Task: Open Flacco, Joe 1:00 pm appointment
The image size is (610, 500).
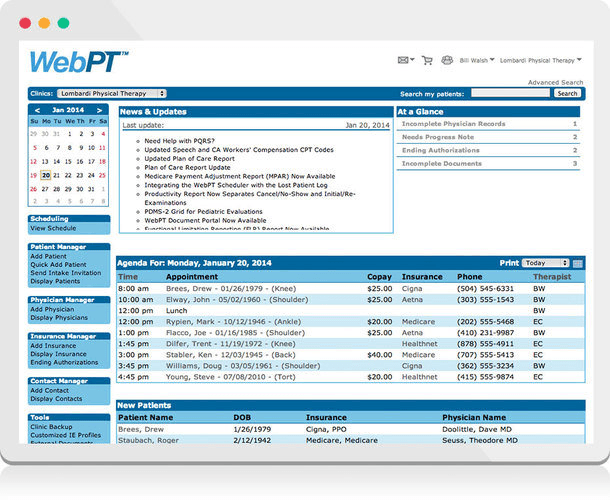Action: [x=235, y=333]
